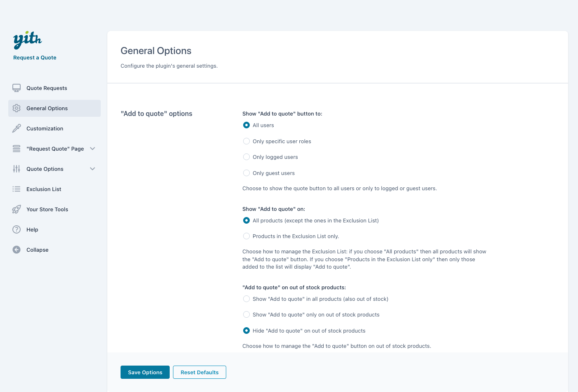The height and width of the screenshot is (392, 578).
Task: Click the "Request a Quote" plugin title
Action: tap(35, 57)
